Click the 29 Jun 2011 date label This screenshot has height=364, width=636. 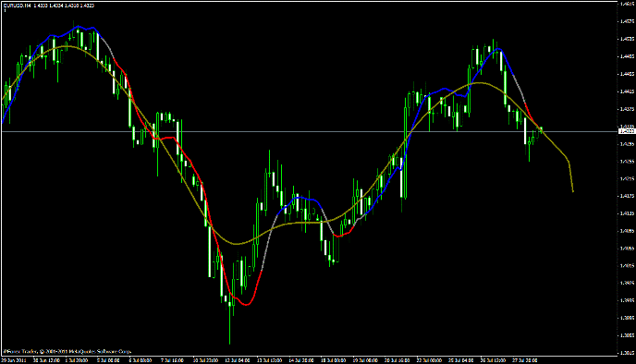pos(13,360)
